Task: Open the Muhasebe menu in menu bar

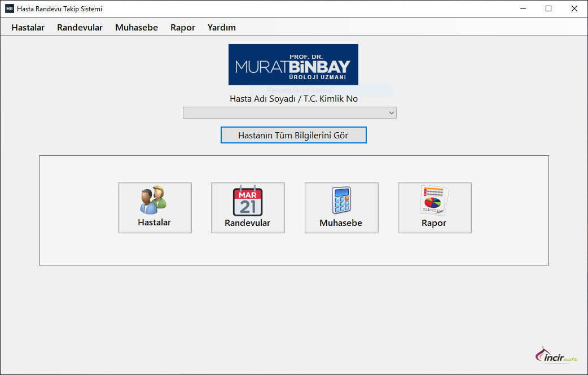Action: click(137, 28)
